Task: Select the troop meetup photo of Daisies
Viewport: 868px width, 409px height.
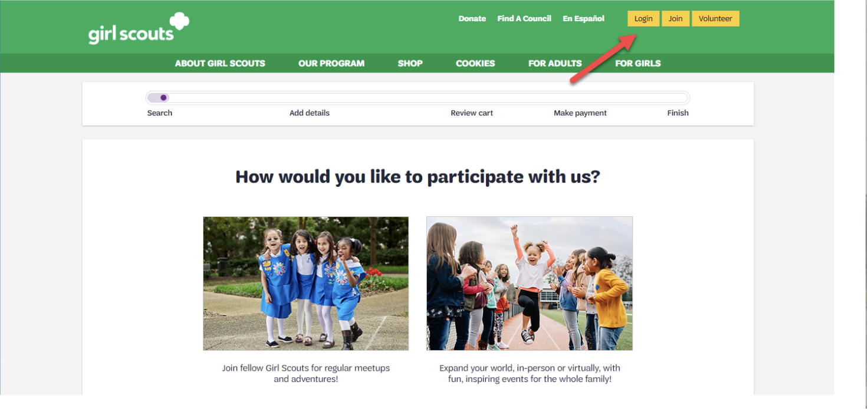Action: pos(306,283)
